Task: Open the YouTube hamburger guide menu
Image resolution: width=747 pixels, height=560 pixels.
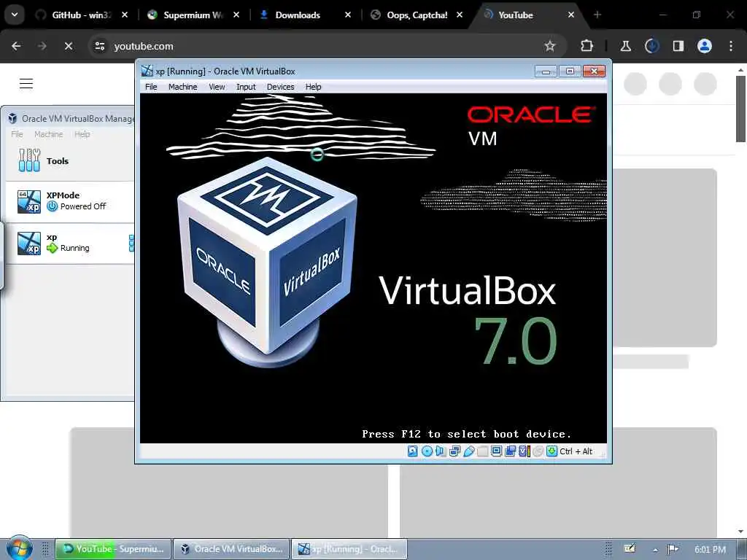Action: point(26,84)
